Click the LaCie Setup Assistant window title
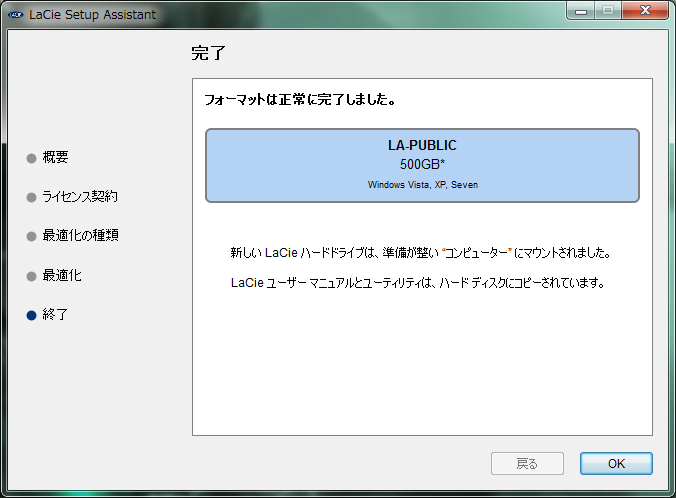 [x=92, y=15]
